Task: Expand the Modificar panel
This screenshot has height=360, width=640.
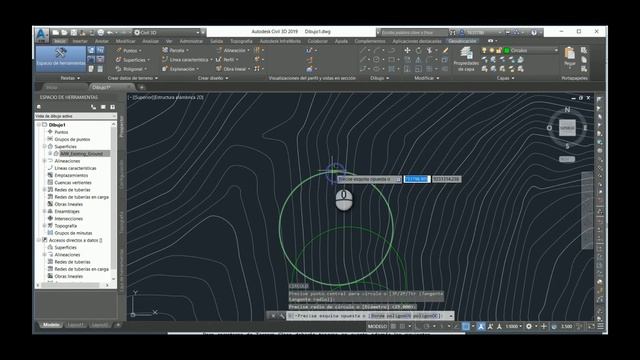Action: point(427,78)
